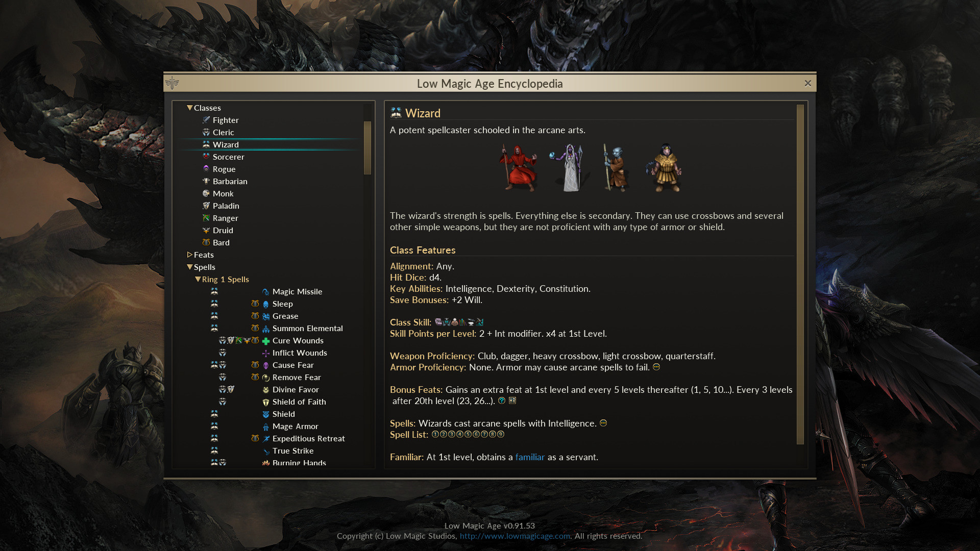Click the question mark help icon near Bonus Feats
Screen dimensions: 980x551
(x=501, y=400)
